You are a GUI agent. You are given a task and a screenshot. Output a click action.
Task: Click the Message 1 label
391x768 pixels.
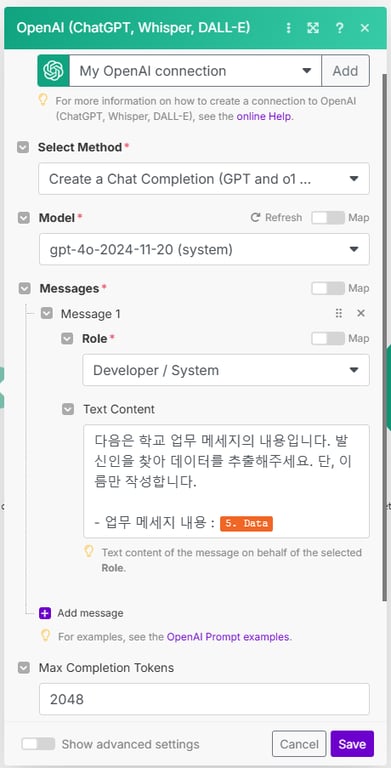pyautogui.click(x=91, y=313)
